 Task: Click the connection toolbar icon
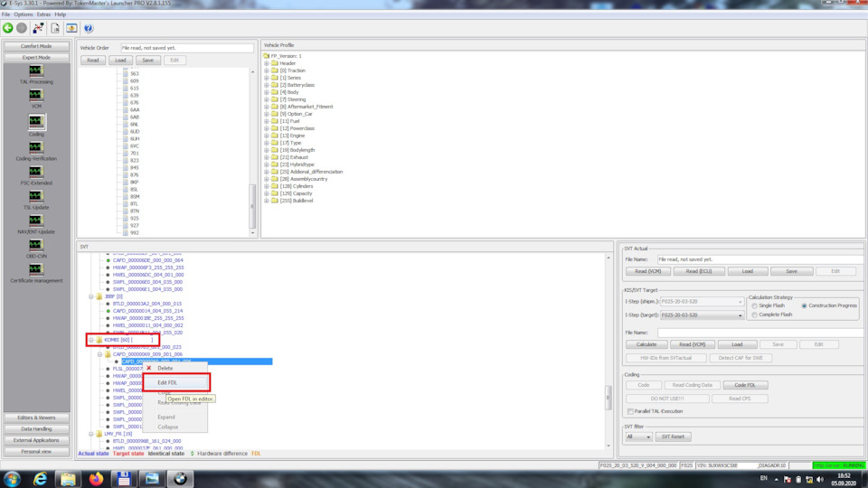tap(38, 28)
